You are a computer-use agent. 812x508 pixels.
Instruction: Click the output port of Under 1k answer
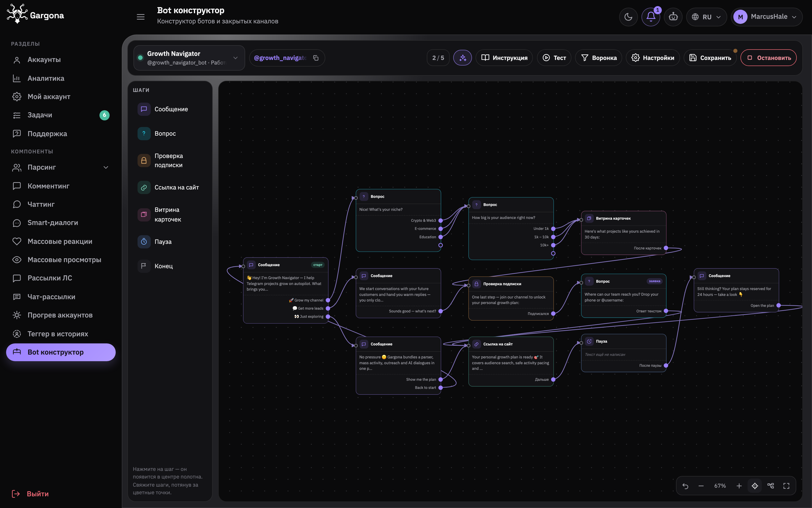[553, 229]
